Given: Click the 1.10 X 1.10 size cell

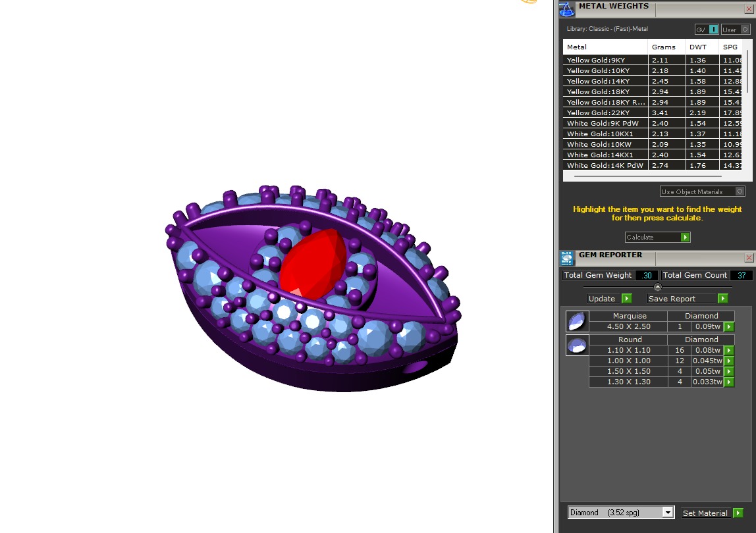Looking at the screenshot, I should tap(629, 350).
